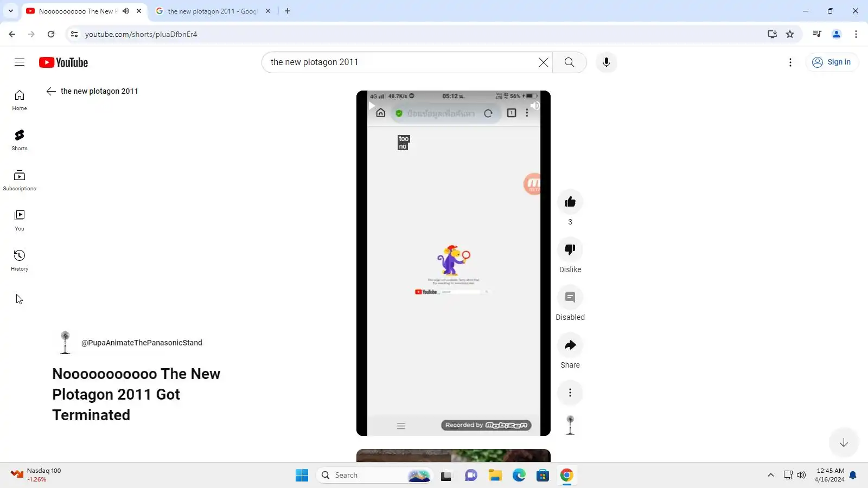868x488 pixels.
Task: Pause the playing Short video
Action: click(373, 106)
